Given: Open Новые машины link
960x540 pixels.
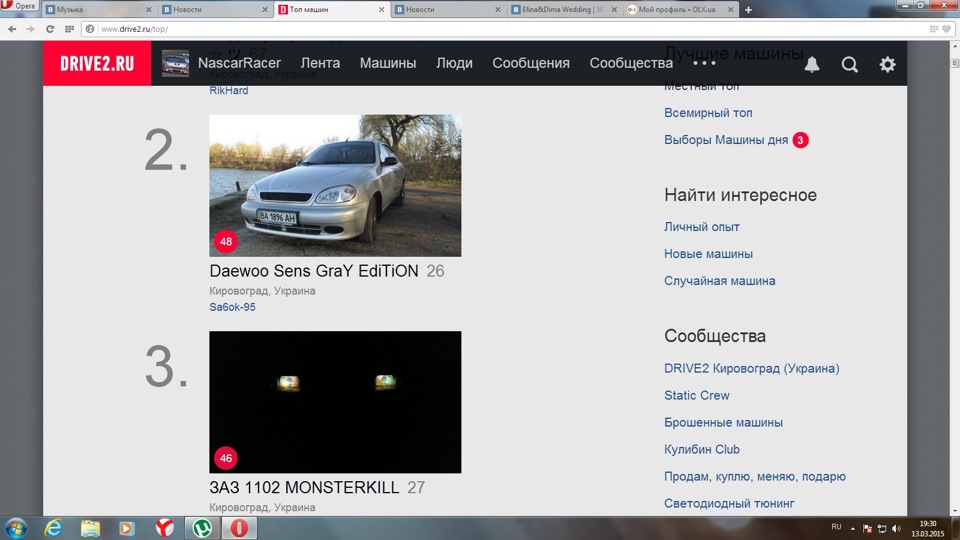Looking at the screenshot, I should pyautogui.click(x=708, y=253).
